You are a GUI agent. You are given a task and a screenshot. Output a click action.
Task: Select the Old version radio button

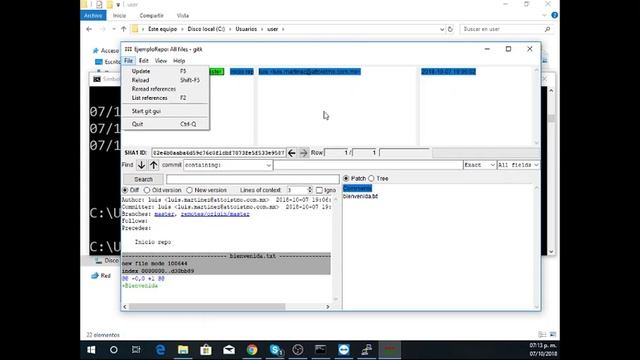pyautogui.click(x=147, y=190)
